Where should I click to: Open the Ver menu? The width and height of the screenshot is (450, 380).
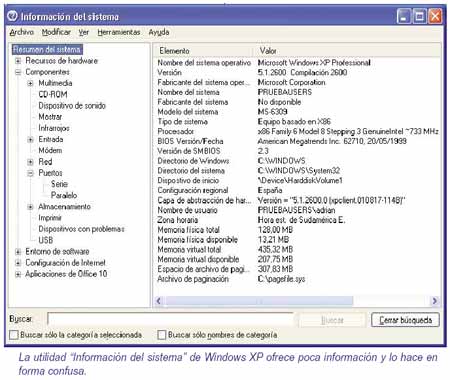point(84,32)
